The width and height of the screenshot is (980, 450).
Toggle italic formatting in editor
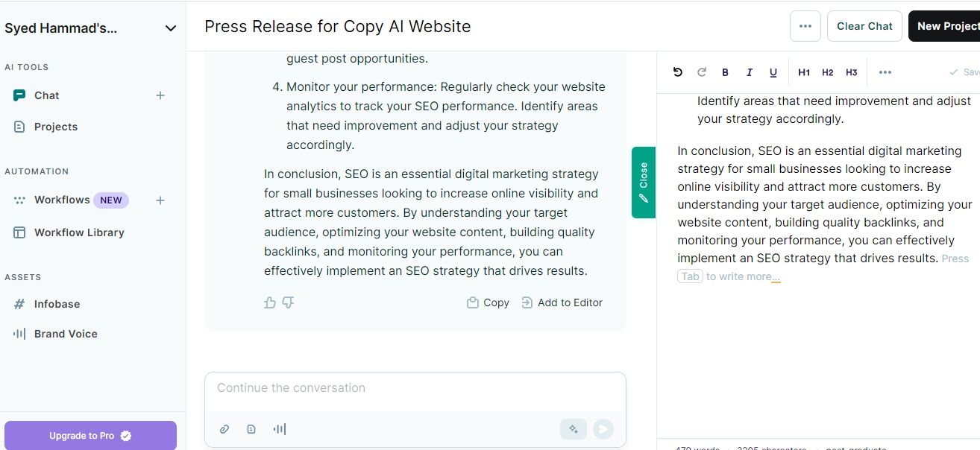click(749, 72)
